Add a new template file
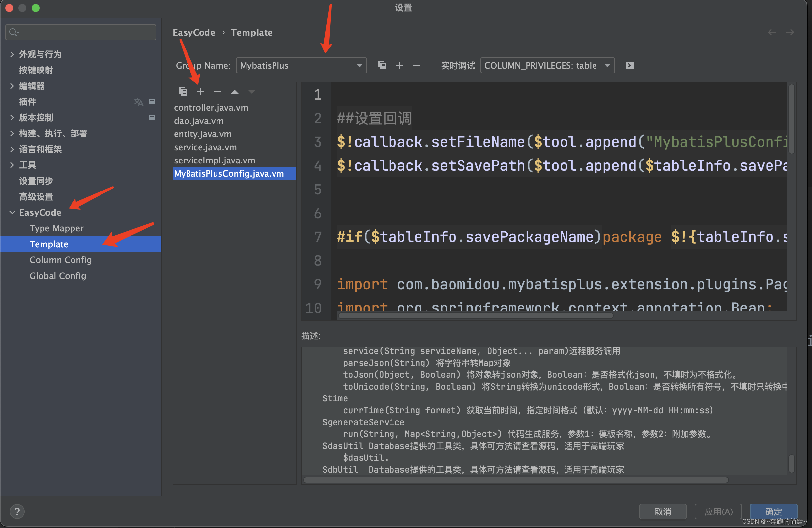 point(200,92)
